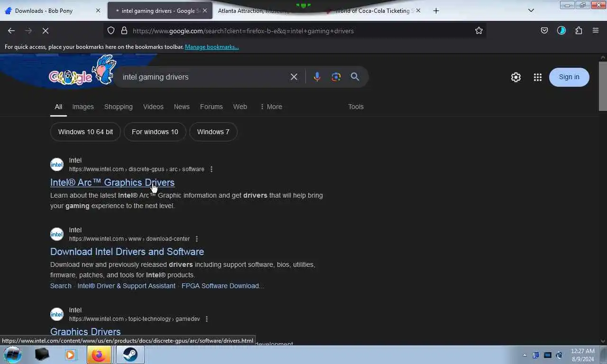Open Firefox from the taskbar
This screenshot has height=364, width=607.
pos(99,355)
